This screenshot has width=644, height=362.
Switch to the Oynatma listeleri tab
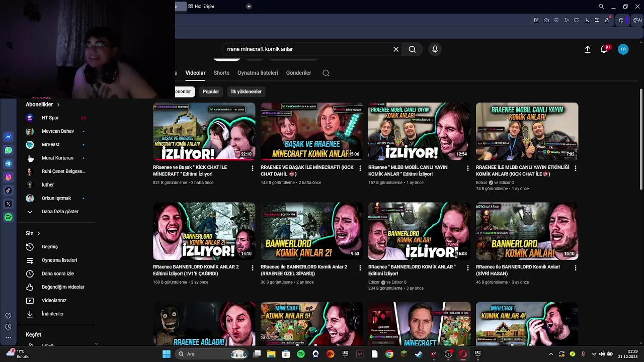(258, 73)
